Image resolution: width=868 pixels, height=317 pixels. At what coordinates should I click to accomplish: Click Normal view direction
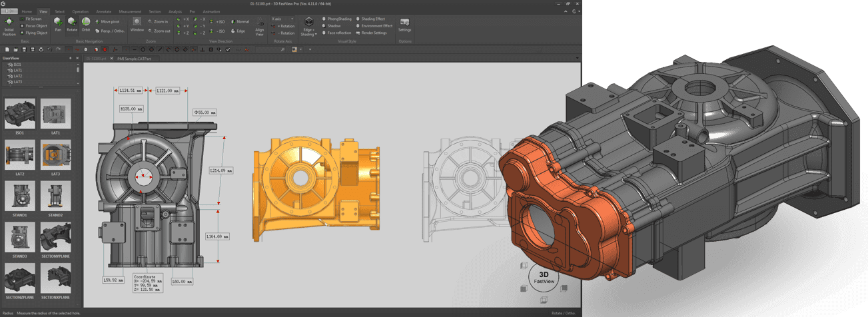pos(240,21)
